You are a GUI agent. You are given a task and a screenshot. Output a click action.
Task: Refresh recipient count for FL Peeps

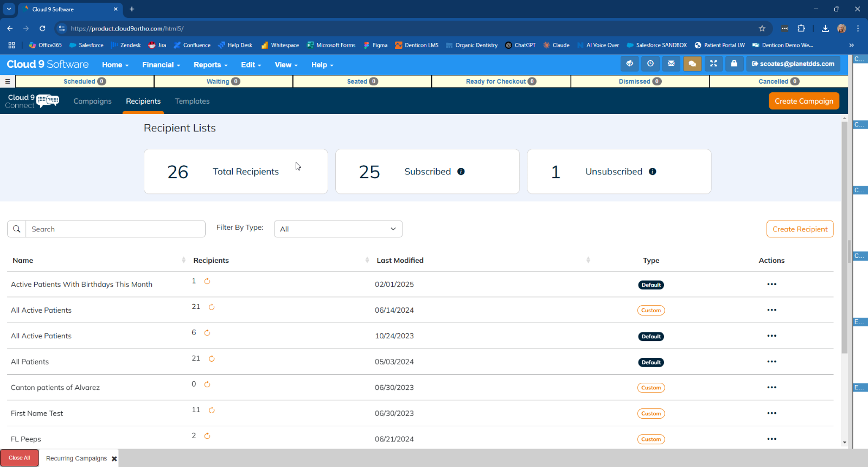(x=207, y=436)
